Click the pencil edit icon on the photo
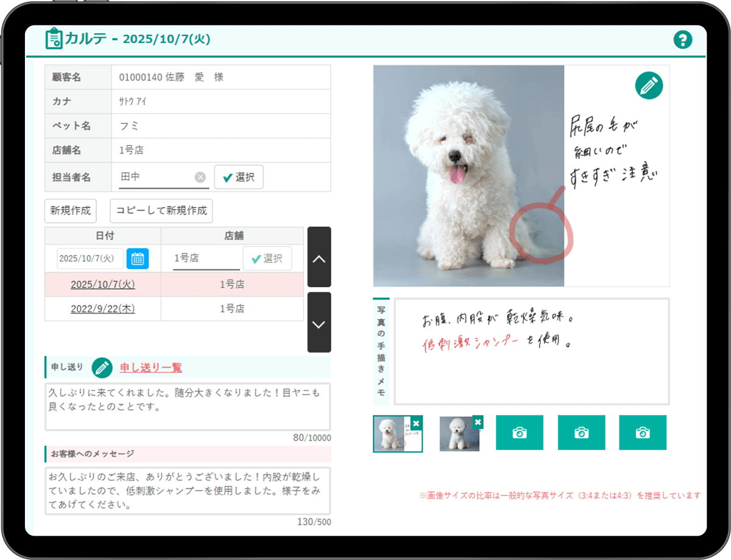The image size is (731, 560). tap(649, 86)
